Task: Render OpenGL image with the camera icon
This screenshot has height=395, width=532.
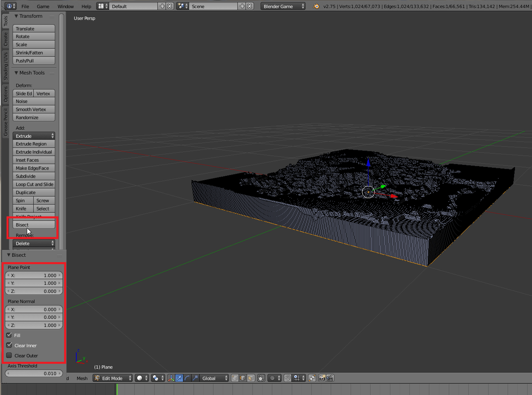Action: point(322,378)
